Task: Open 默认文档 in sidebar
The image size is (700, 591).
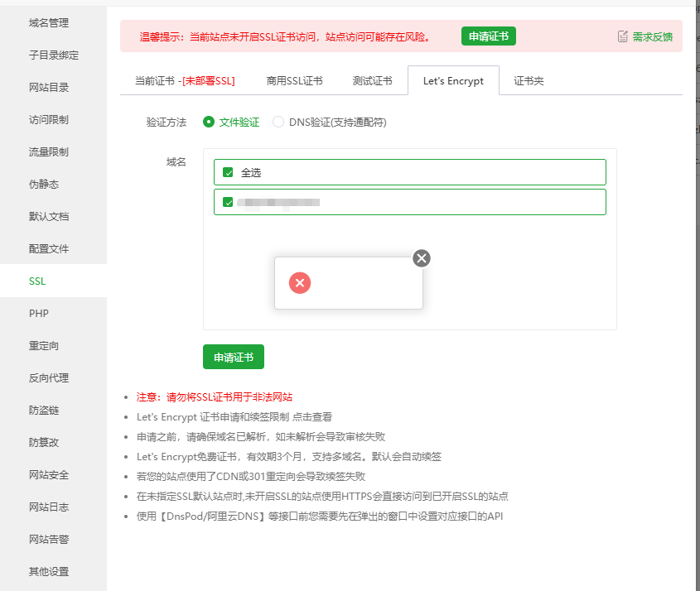Action: [49, 216]
